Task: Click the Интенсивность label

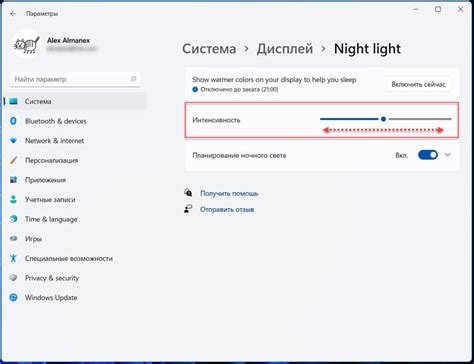Action: click(x=216, y=120)
